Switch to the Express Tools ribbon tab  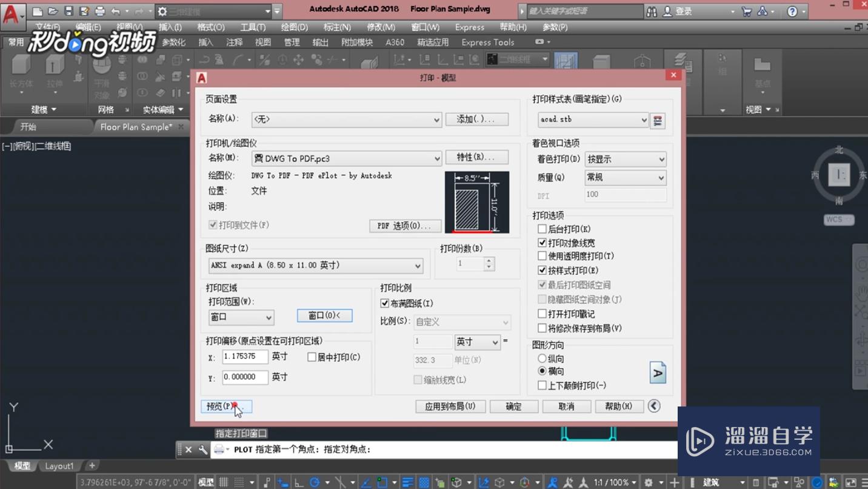pos(488,42)
